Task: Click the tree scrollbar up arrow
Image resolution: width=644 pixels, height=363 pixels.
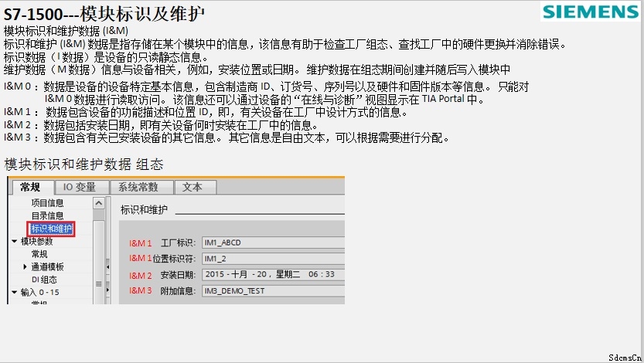Action: (99, 202)
